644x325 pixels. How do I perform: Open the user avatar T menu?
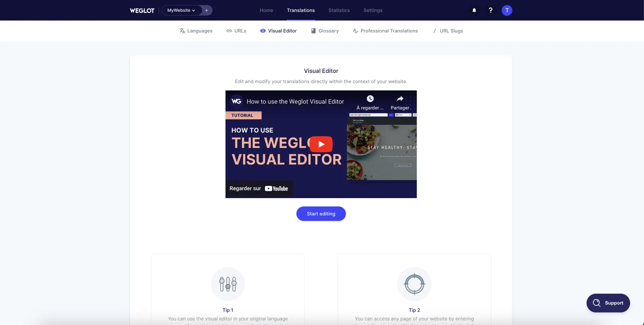pyautogui.click(x=507, y=10)
